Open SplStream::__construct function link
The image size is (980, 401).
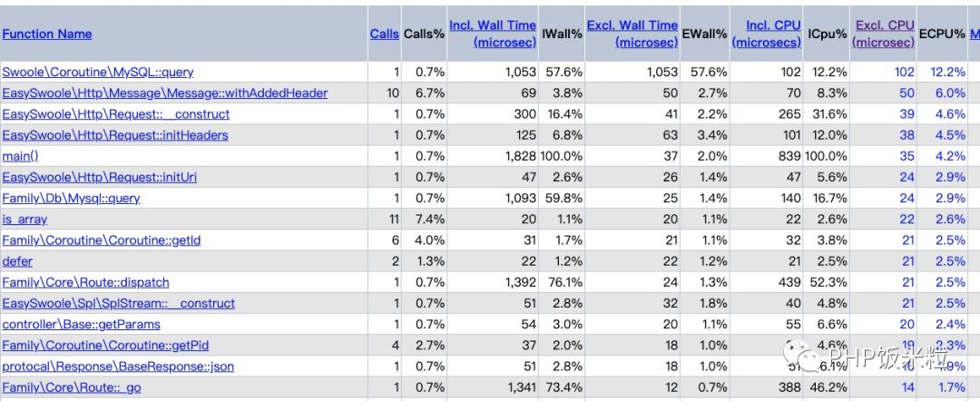coord(118,303)
